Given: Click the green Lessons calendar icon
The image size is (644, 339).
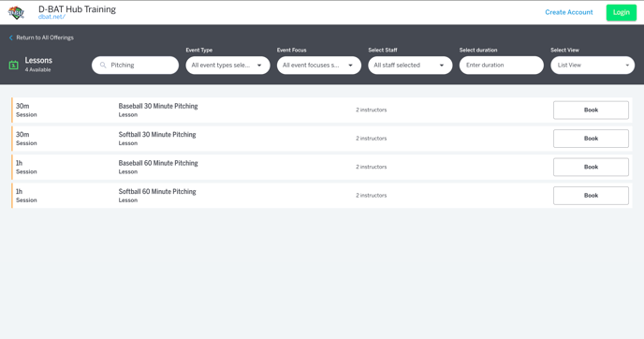Looking at the screenshot, I should [x=13, y=65].
